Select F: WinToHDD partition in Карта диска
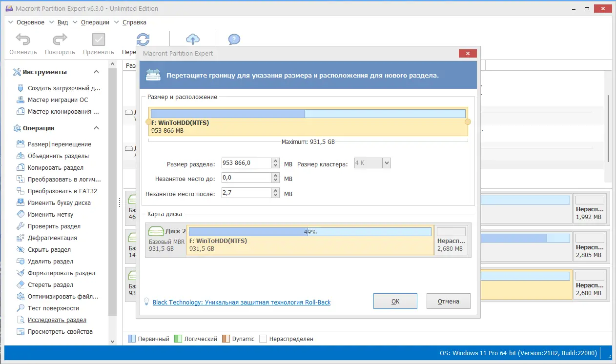 coord(310,240)
